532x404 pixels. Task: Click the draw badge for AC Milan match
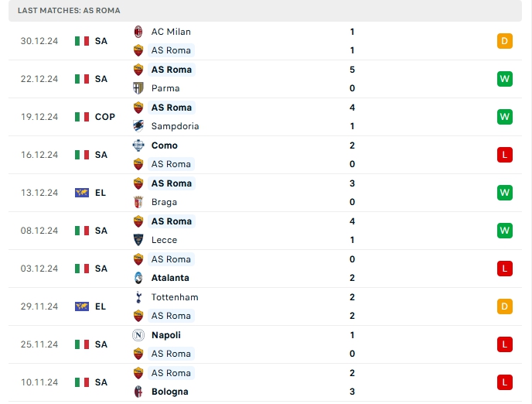pos(505,41)
